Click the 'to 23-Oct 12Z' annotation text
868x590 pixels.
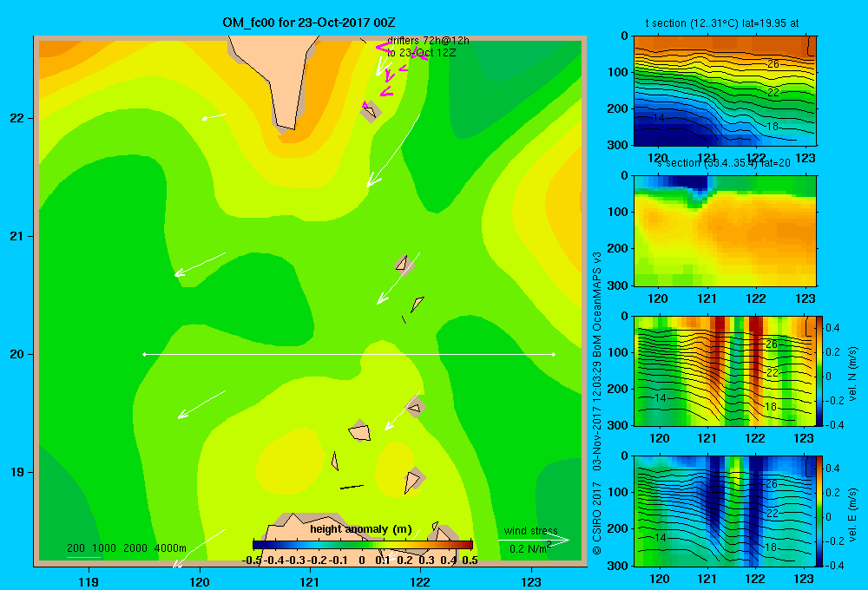[421, 53]
